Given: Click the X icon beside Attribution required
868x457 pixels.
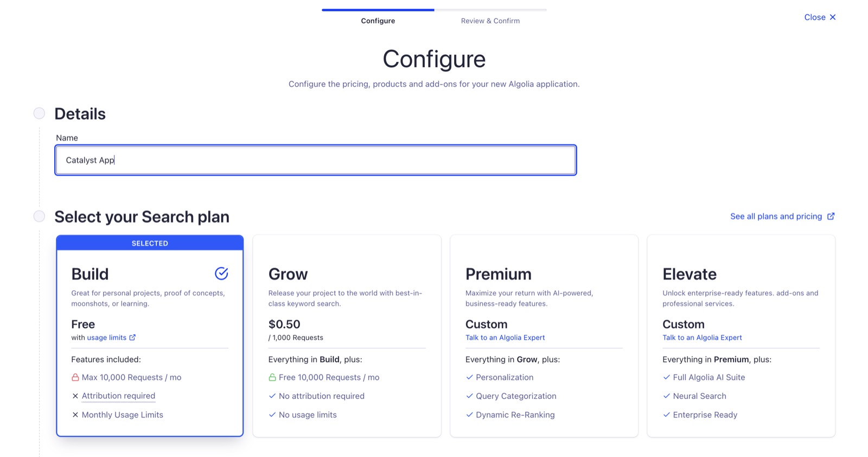Looking at the screenshot, I should [x=75, y=396].
